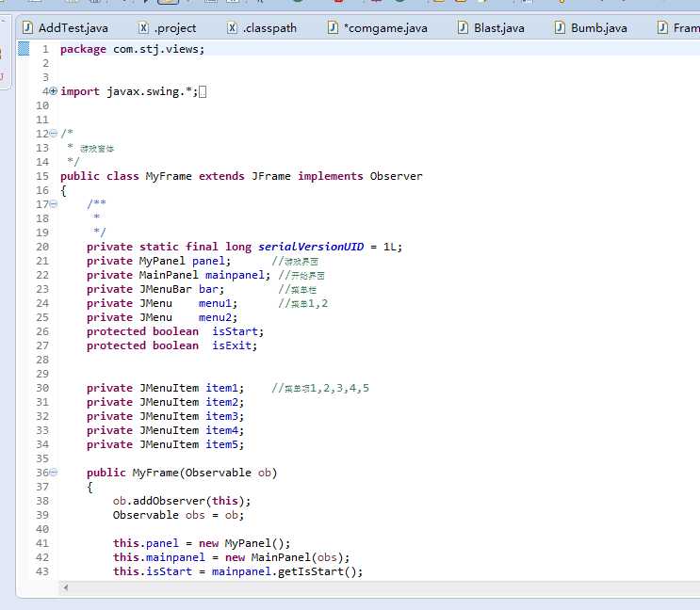This screenshot has width=700, height=610.
Task: Select the Blast.java editor tab
Action: (x=491, y=28)
